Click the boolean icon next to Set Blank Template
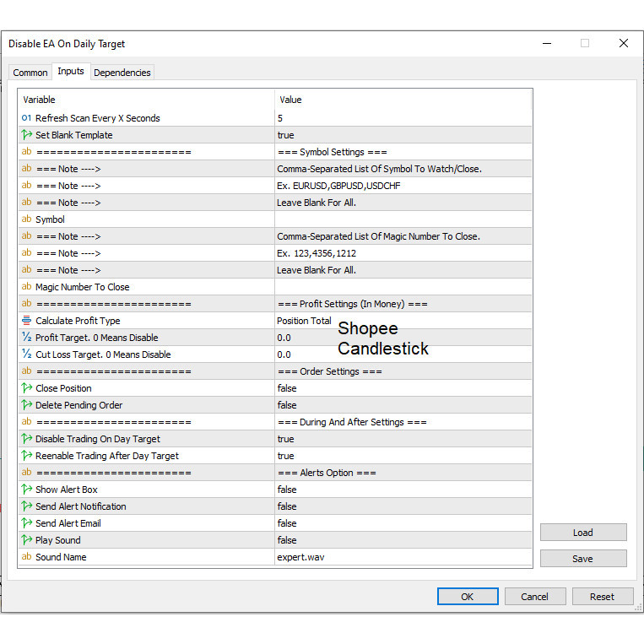This screenshot has height=644, width=644. pos(26,135)
